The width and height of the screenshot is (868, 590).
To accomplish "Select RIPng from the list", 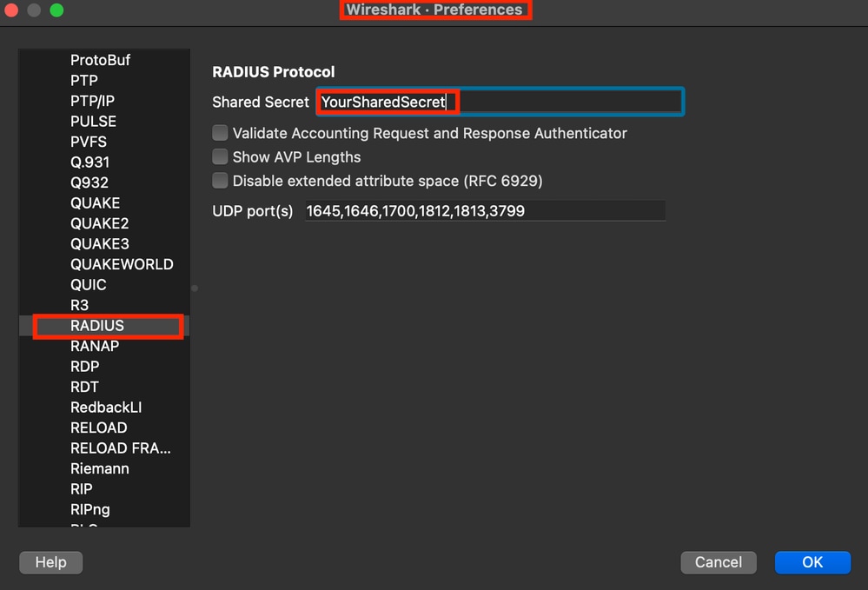I will click(104, 509).
